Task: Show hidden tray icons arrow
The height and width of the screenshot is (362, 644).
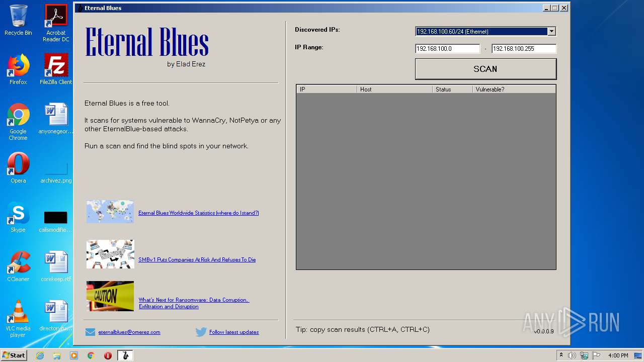Action: 561,355
